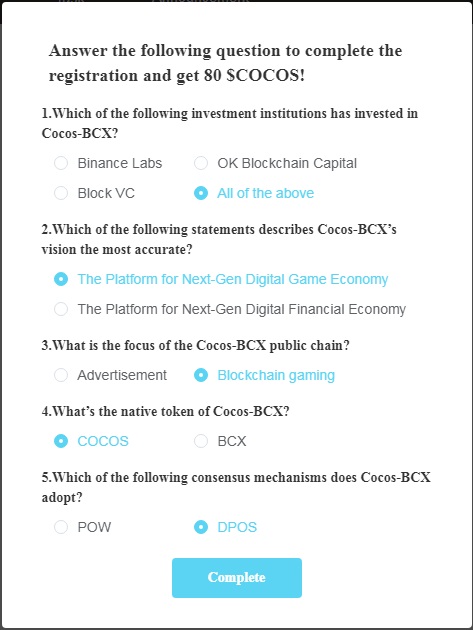Viewport: 473px width, 630px height.
Task: Select the POW consensus option
Action: (61, 527)
